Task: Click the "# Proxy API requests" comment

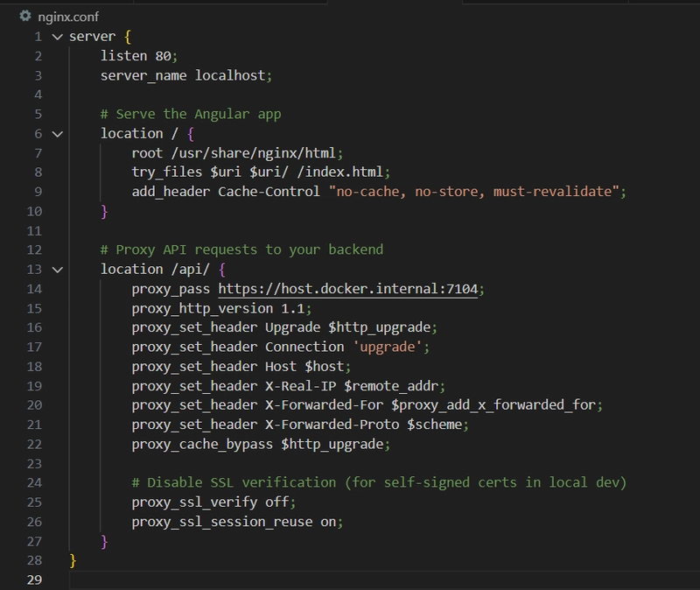Action: [x=241, y=250]
